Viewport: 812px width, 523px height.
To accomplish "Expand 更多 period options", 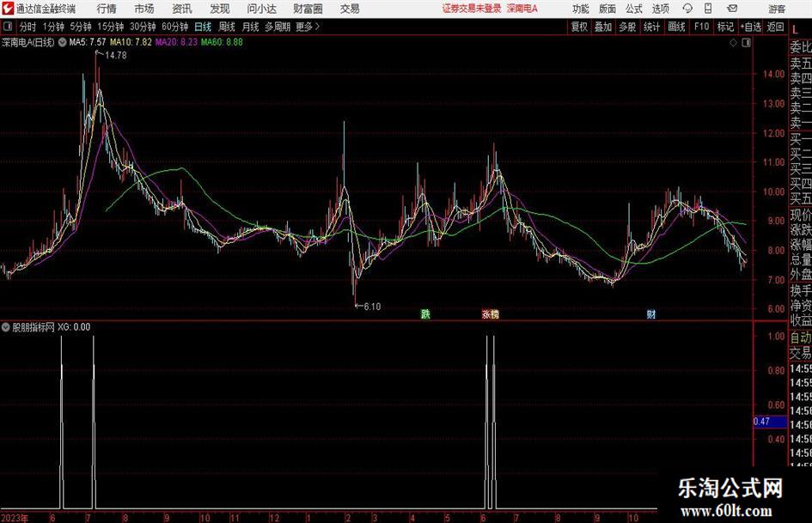I will (x=308, y=27).
